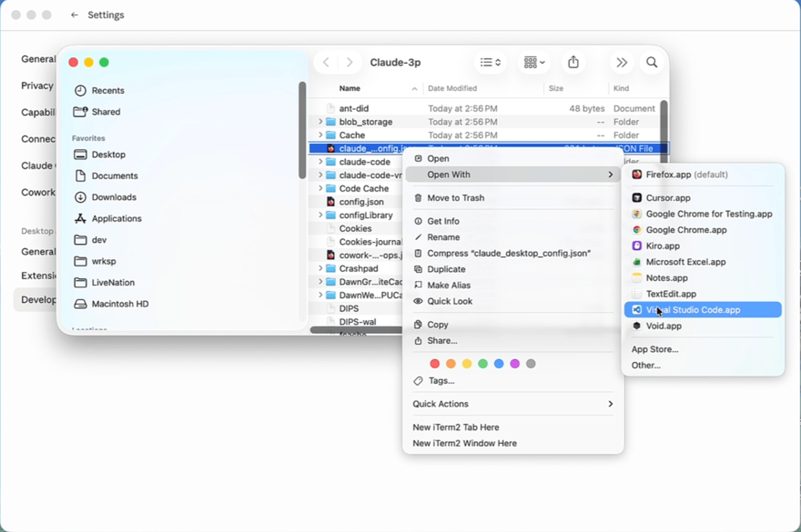The width and height of the screenshot is (801, 532).
Task: Click the Finder share icon in toolbar
Action: coord(573,62)
